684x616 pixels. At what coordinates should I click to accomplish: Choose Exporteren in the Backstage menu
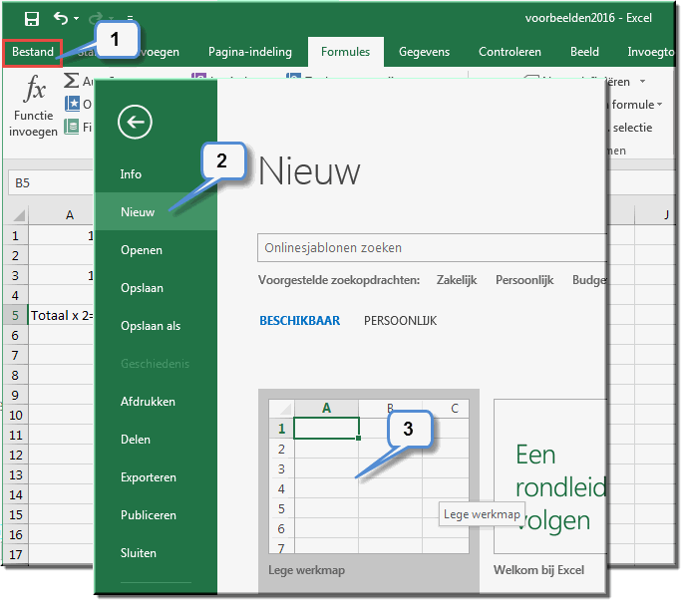(156, 477)
